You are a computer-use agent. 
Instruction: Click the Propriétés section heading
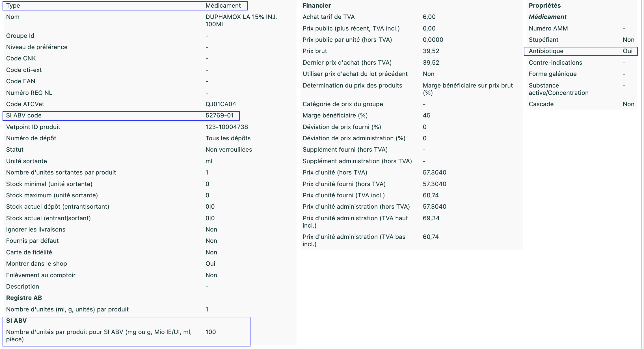click(544, 6)
